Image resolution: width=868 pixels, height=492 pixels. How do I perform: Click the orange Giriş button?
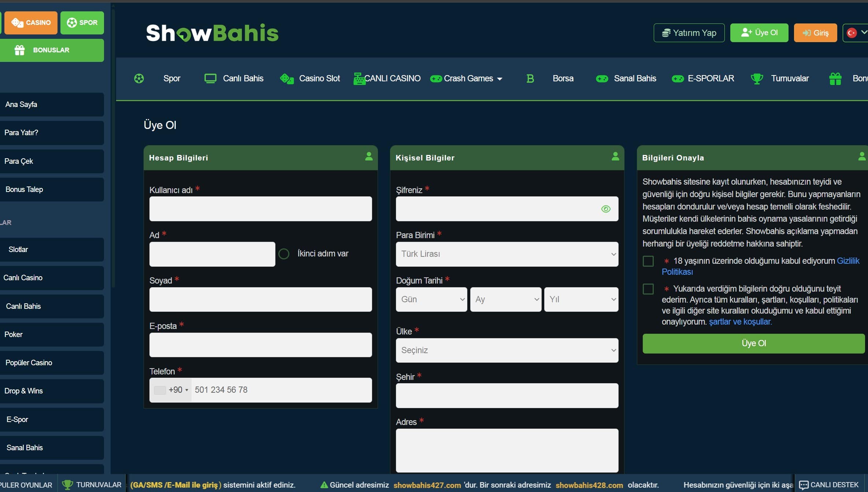pos(815,33)
